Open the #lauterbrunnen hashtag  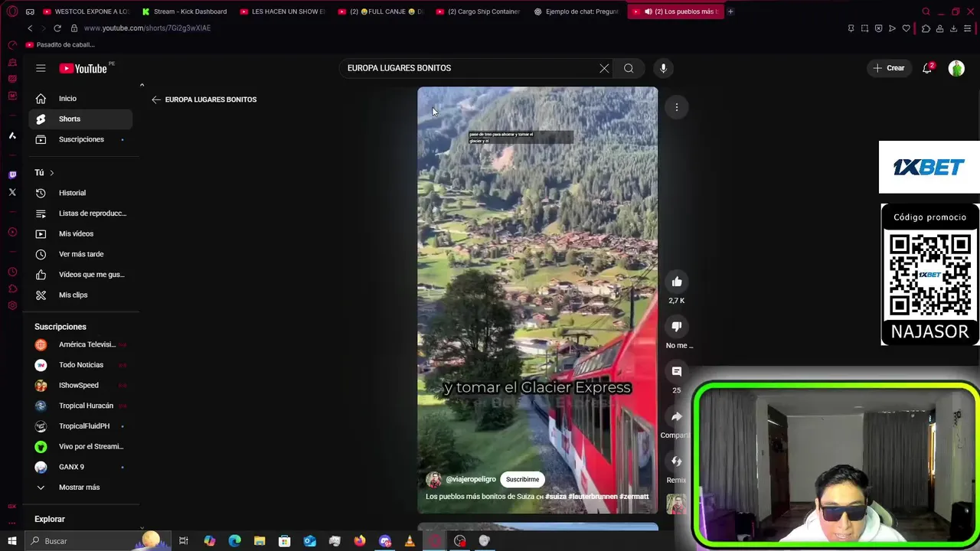[x=593, y=497]
